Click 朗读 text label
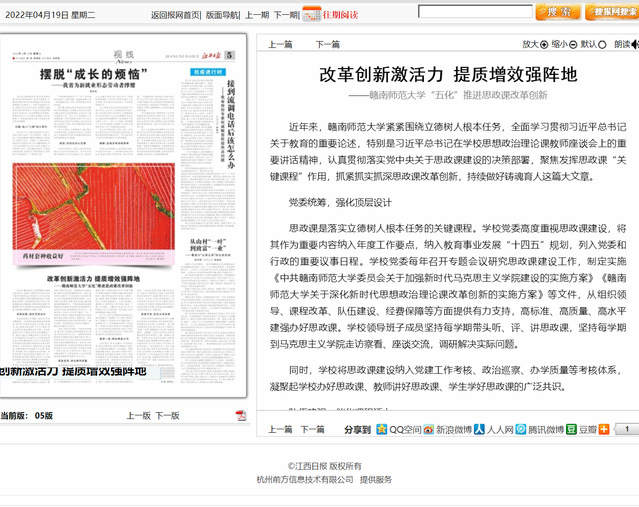The height and width of the screenshot is (507, 639). [622, 44]
